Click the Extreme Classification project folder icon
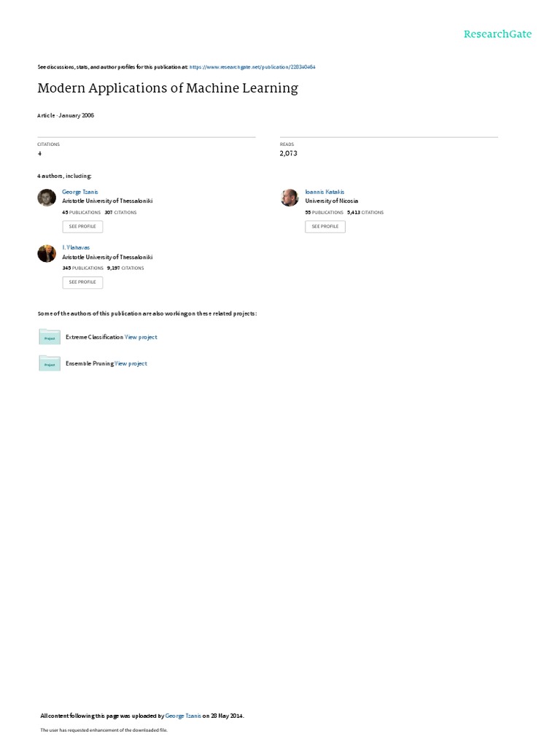Viewport: 560px width, 747px height. point(50,337)
